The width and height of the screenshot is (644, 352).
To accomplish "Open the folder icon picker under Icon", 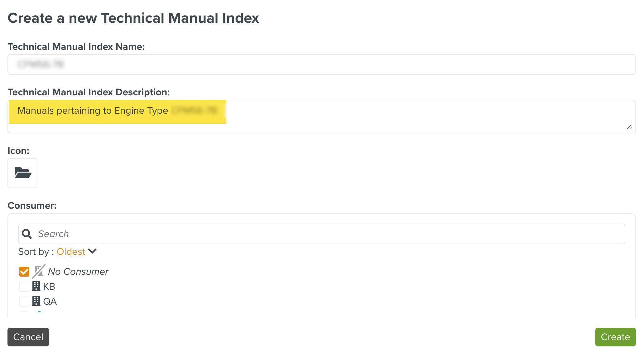I will point(22,173).
